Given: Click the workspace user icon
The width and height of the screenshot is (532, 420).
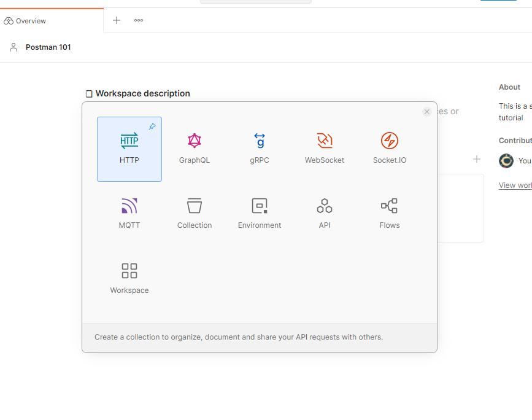Looking at the screenshot, I should tap(13, 47).
